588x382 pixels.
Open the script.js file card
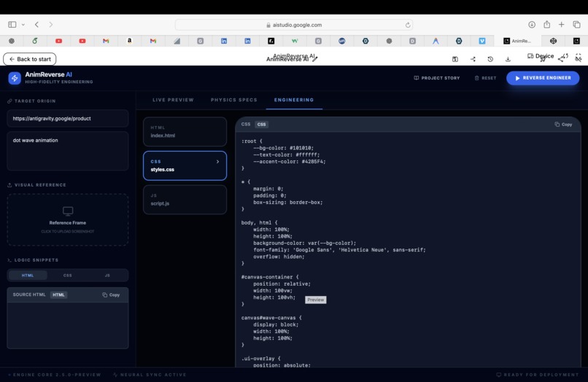pos(185,200)
